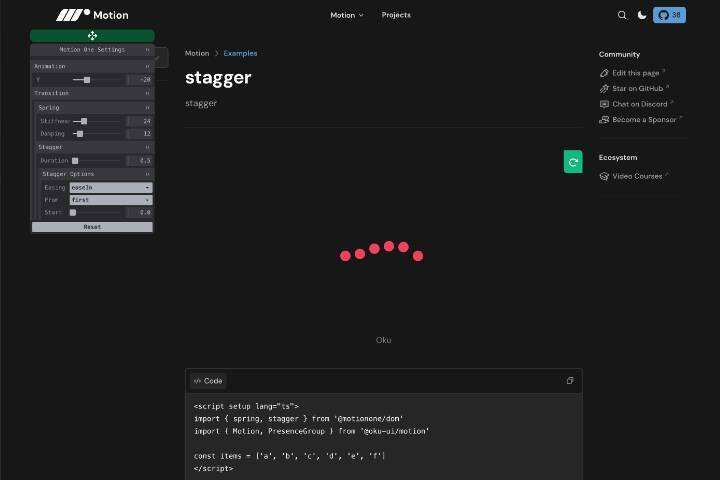Adjust the stagger Duration slider
Screen dimensions: 720x480
(97, 161)
